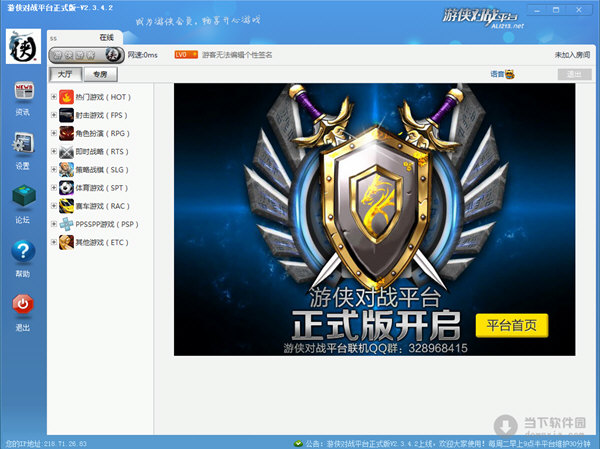Image resolution: width=600 pixels, height=449 pixels.
Task: Click the 侠 avatar logo image
Action: [23, 46]
